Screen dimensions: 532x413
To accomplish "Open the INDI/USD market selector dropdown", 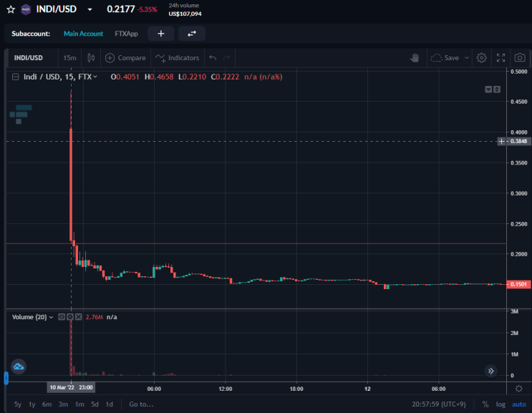I will [90, 9].
